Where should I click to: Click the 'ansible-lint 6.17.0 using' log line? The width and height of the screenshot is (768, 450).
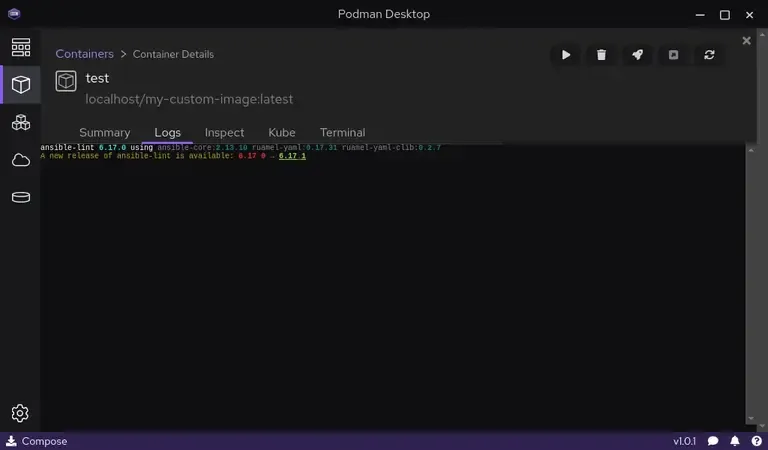(96, 147)
